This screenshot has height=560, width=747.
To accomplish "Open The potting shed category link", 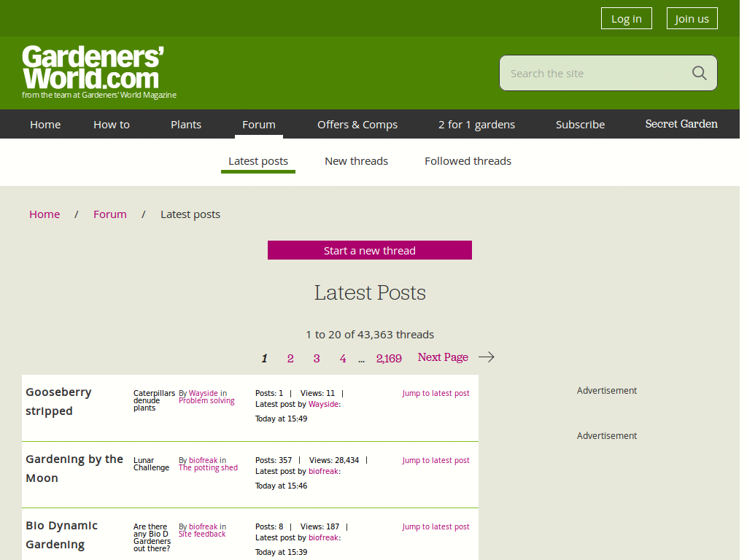I will (x=208, y=467).
